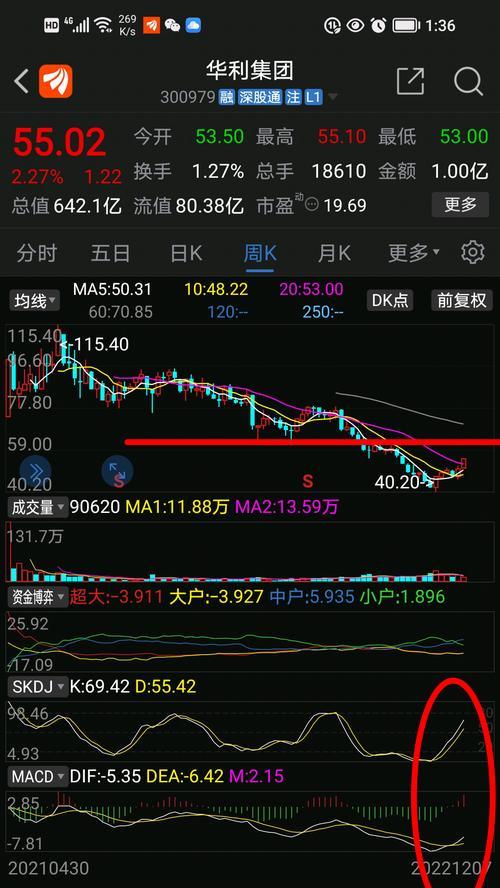The height and width of the screenshot is (888, 500).
Task: Tap the alarm clock status icon
Action: [378, 25]
